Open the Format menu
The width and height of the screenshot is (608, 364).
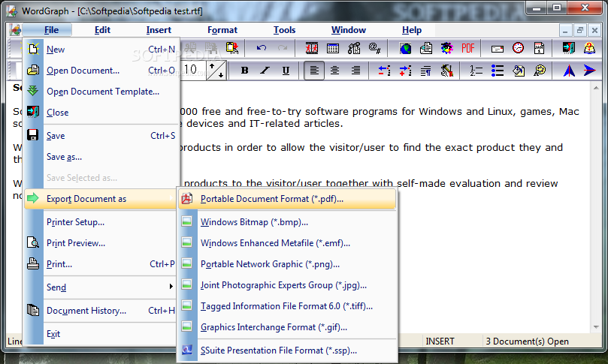(x=222, y=30)
